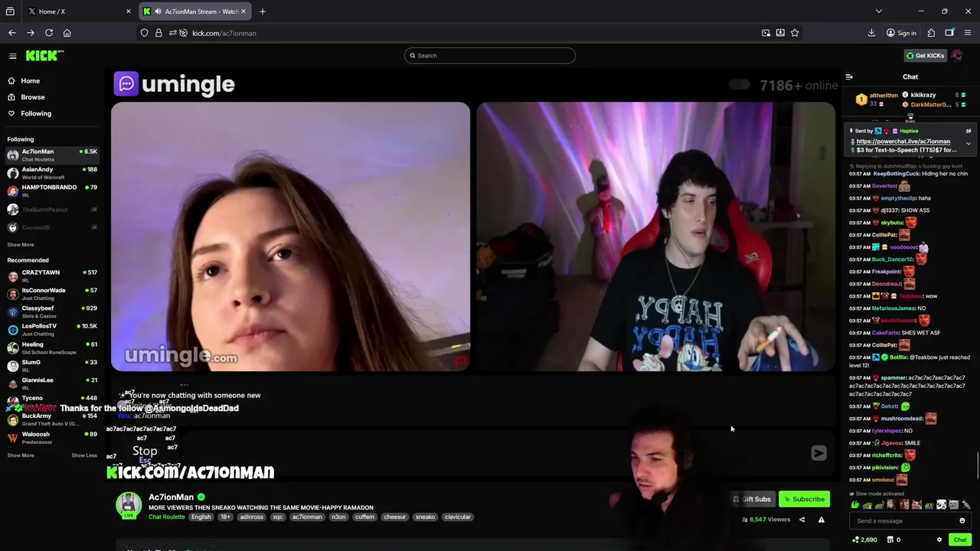Open the chat settings gear
This screenshot has height=551, width=980.
coord(939,540)
